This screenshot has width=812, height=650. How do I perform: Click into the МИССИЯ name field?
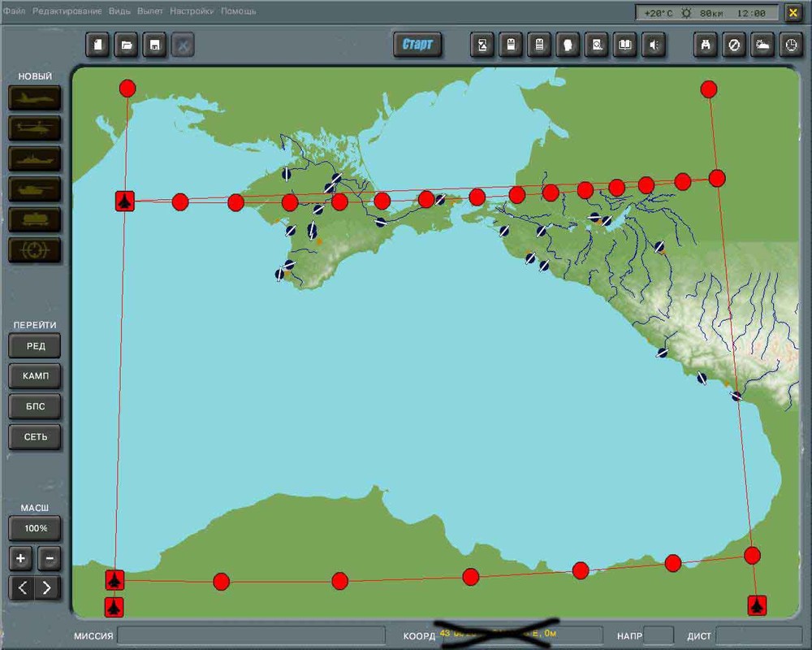tap(251, 635)
